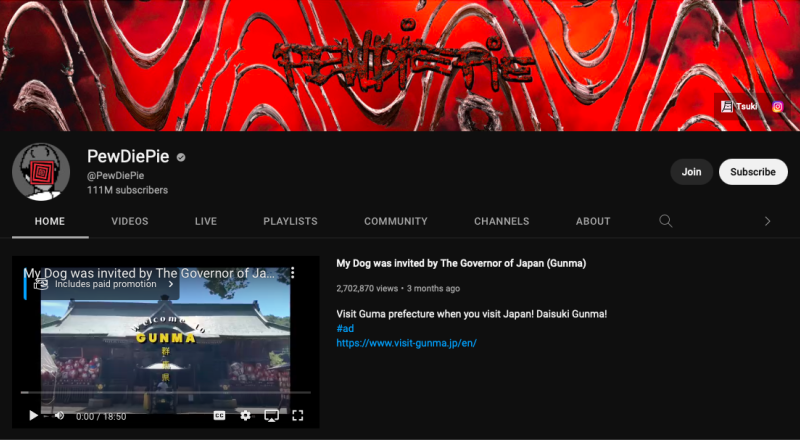Click the video title overlay in the player

coord(149,273)
